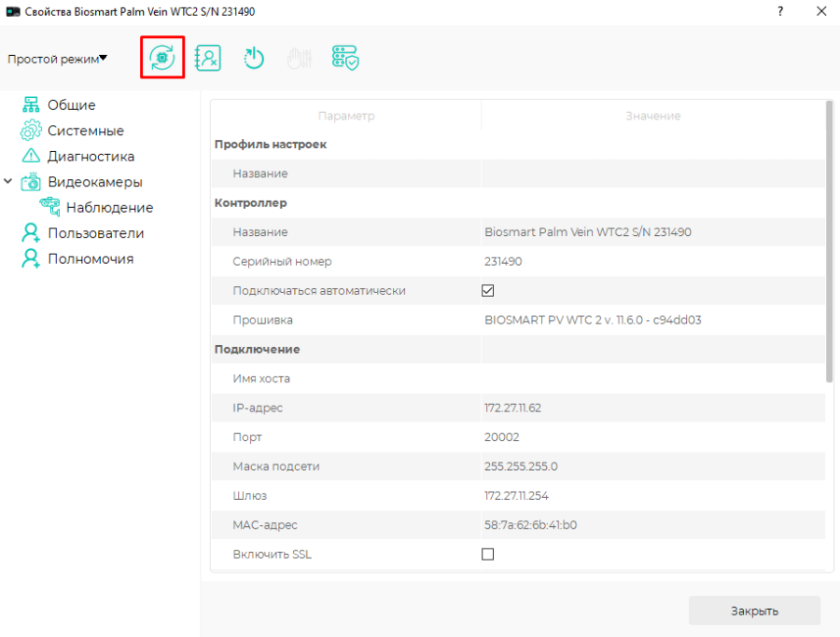The width and height of the screenshot is (840, 637).
Task: Click the Пользователи person icon
Action: [x=31, y=233]
